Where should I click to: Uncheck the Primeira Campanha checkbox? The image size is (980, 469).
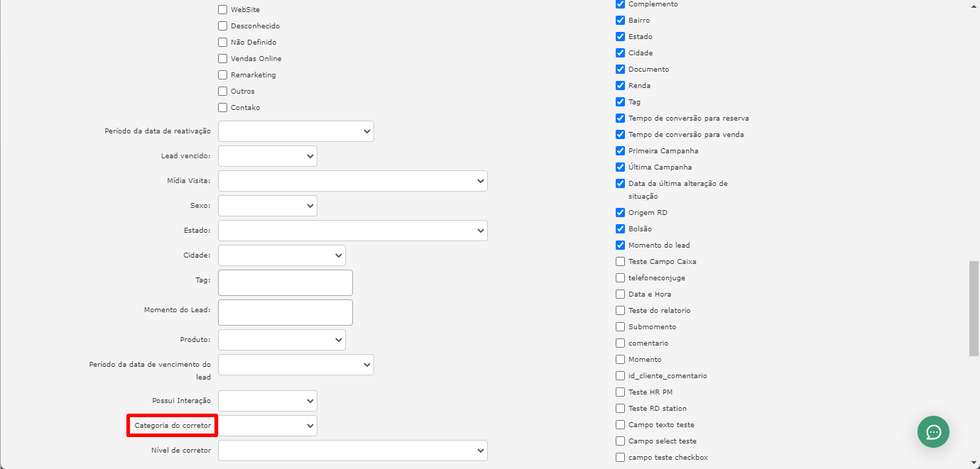pyautogui.click(x=621, y=151)
